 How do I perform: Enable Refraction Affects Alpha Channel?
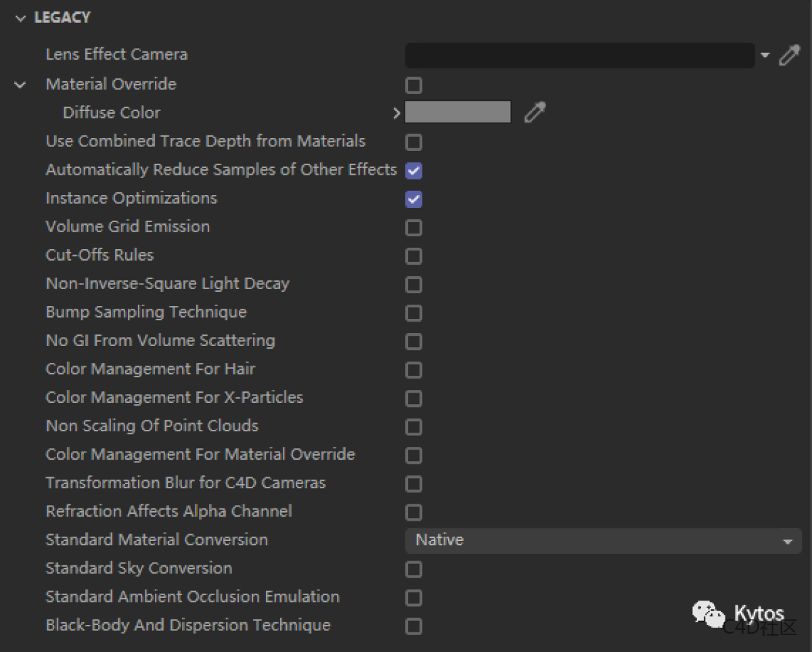[x=413, y=512]
